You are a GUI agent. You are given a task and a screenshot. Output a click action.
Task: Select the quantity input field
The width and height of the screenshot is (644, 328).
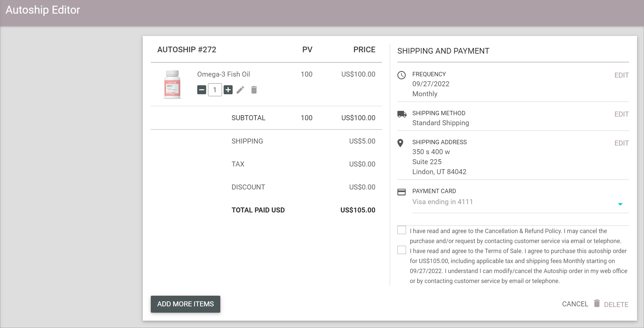215,90
